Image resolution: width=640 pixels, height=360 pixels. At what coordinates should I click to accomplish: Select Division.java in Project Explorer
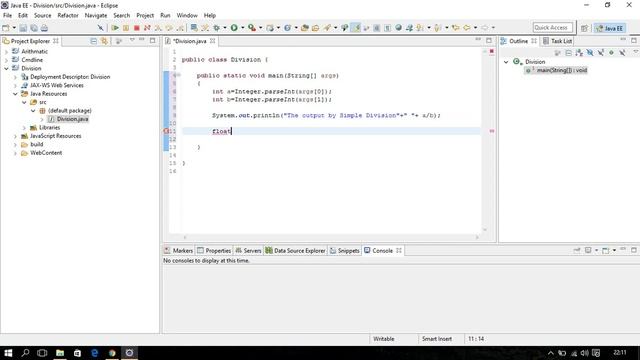pos(68,119)
